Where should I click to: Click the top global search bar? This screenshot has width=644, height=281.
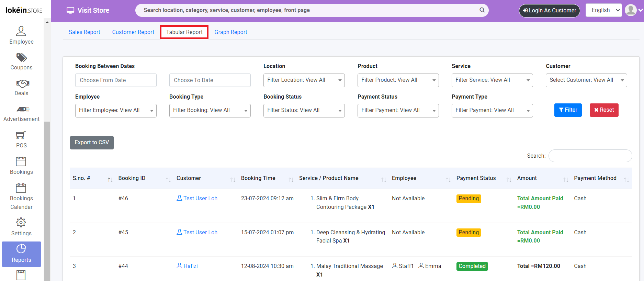pyautogui.click(x=312, y=10)
